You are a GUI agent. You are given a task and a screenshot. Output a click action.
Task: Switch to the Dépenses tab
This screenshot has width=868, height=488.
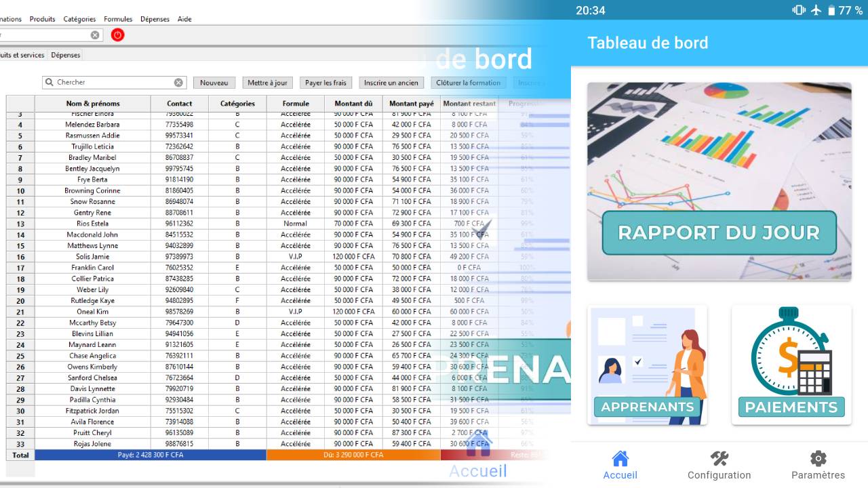pos(66,55)
